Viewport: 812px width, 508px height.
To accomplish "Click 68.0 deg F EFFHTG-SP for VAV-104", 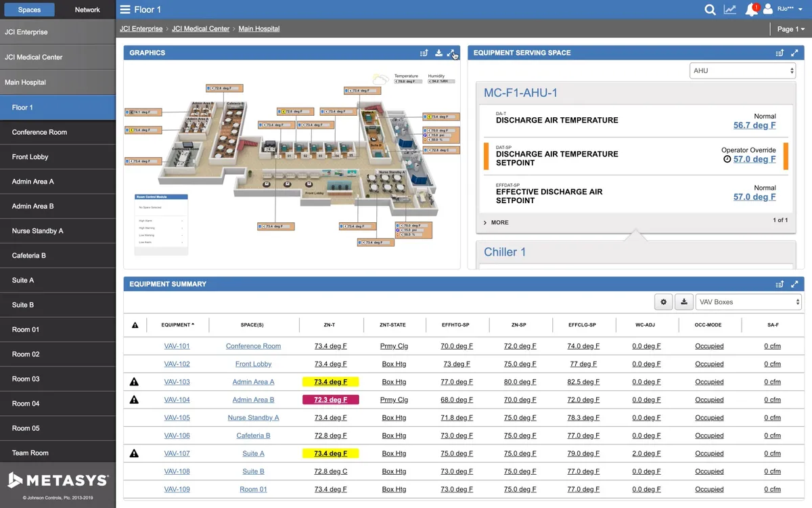I will pyautogui.click(x=457, y=400).
